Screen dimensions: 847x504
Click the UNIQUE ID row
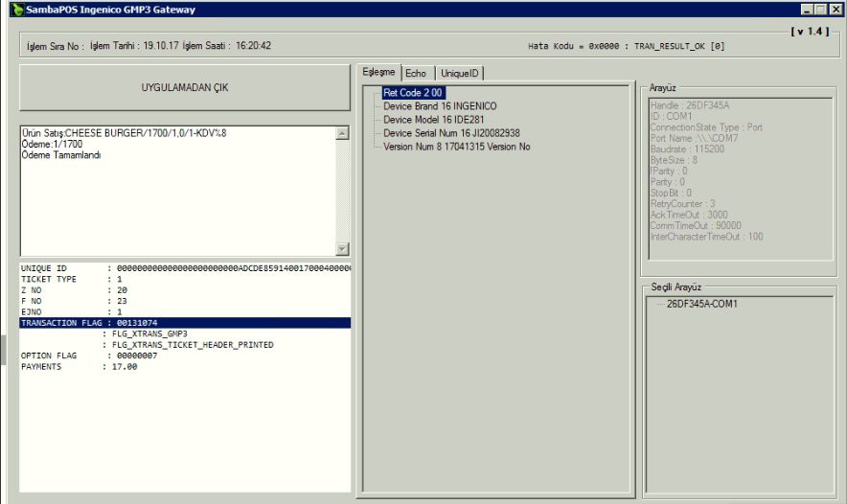coord(184,268)
